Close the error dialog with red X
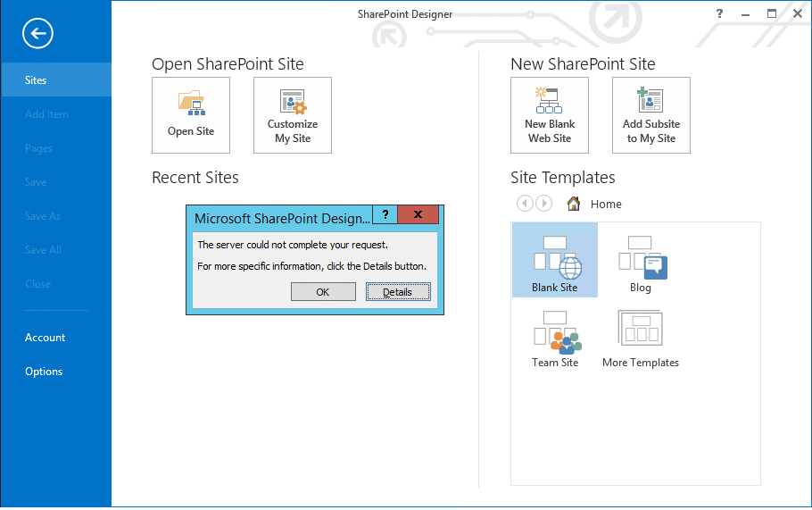 coord(418,214)
